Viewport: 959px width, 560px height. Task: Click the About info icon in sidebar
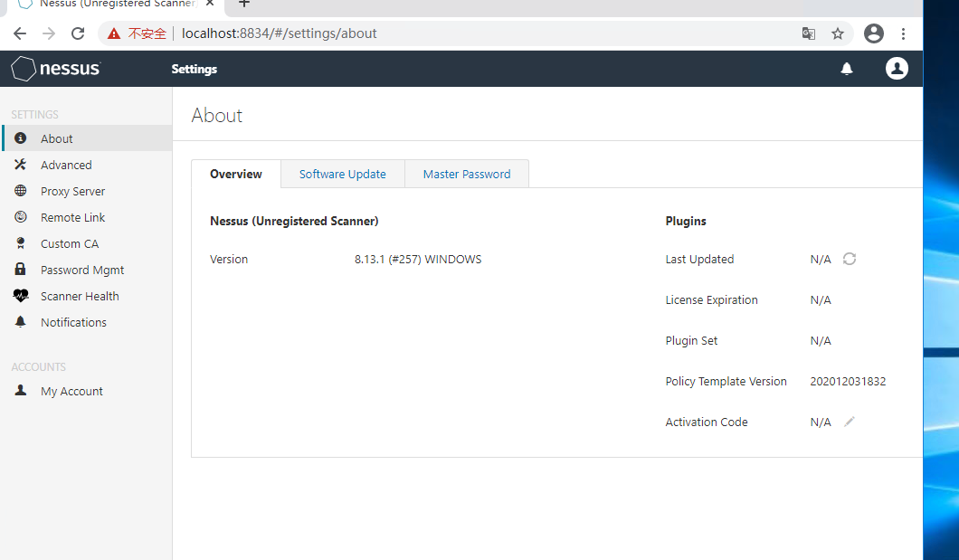pos(20,138)
